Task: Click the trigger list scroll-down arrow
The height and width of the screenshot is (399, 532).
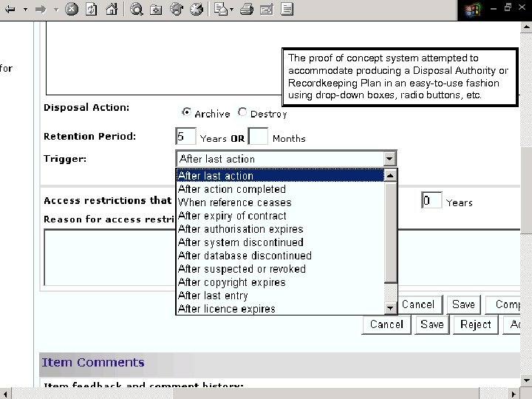Action: point(390,307)
